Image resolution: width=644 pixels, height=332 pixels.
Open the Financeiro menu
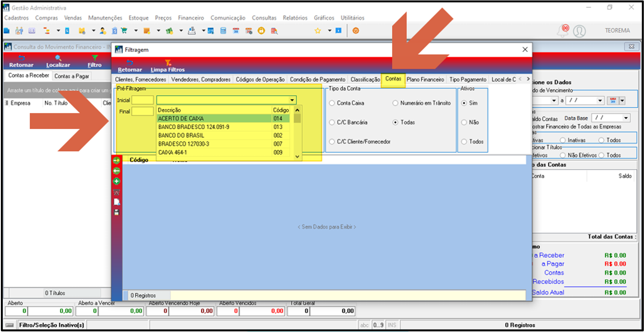pyautogui.click(x=191, y=18)
